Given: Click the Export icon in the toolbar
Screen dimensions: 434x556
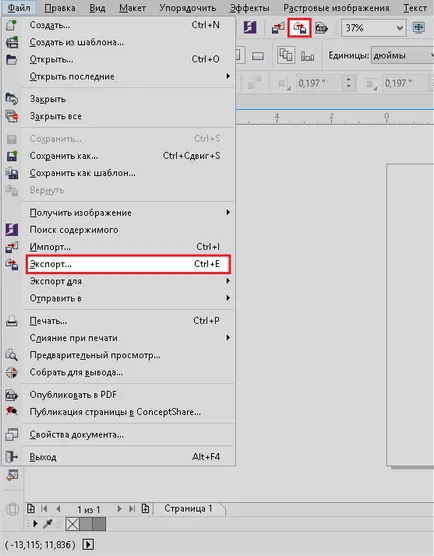Looking at the screenshot, I should [x=300, y=28].
